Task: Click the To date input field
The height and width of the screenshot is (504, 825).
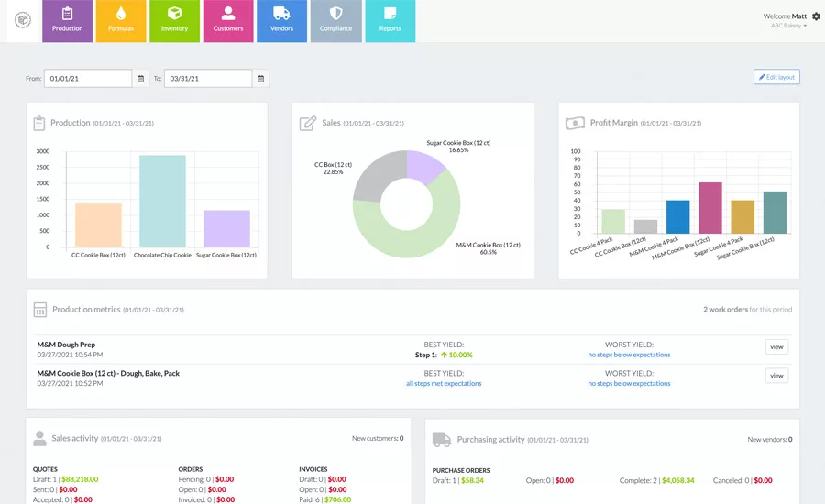Action: pyautogui.click(x=208, y=79)
